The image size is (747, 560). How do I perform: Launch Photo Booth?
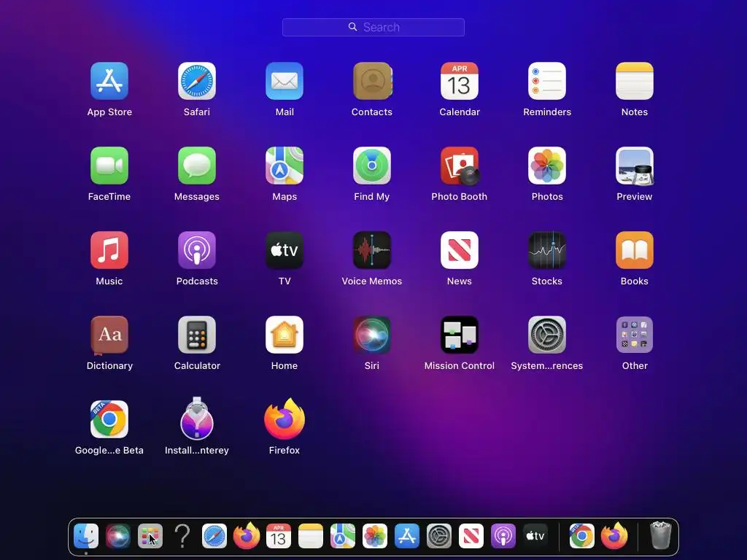[460, 166]
